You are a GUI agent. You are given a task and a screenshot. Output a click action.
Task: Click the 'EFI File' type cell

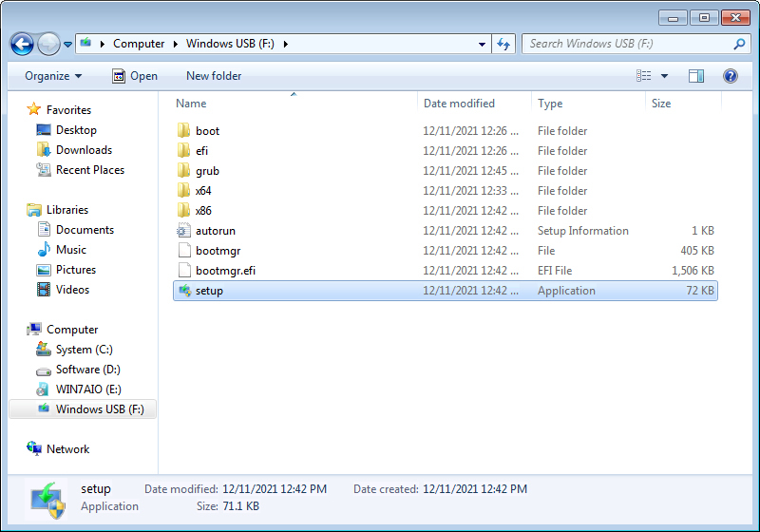pyautogui.click(x=555, y=271)
